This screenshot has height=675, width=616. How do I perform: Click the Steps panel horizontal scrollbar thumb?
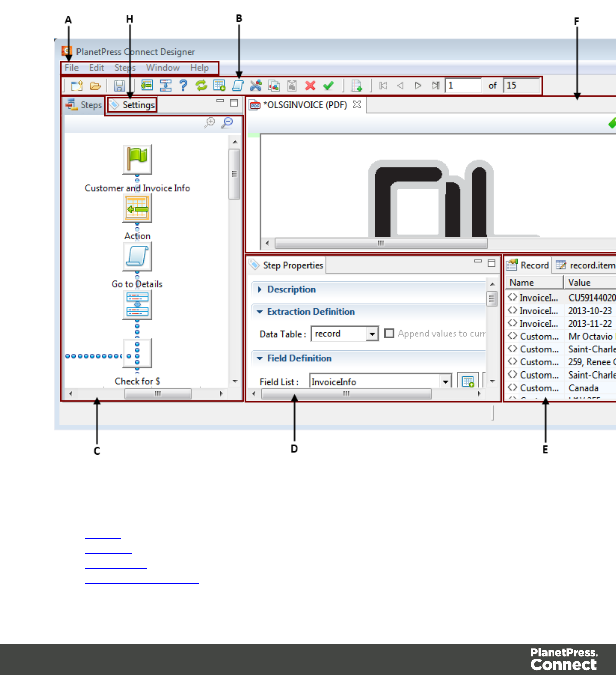pos(158,394)
